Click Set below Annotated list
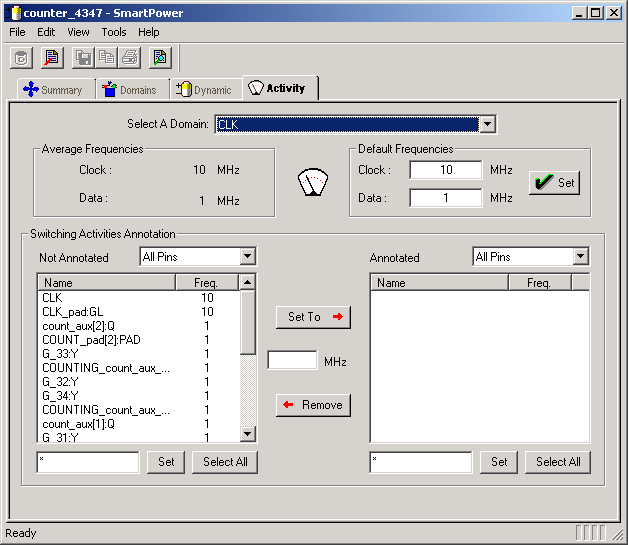The width and height of the screenshot is (628, 545). (x=499, y=462)
